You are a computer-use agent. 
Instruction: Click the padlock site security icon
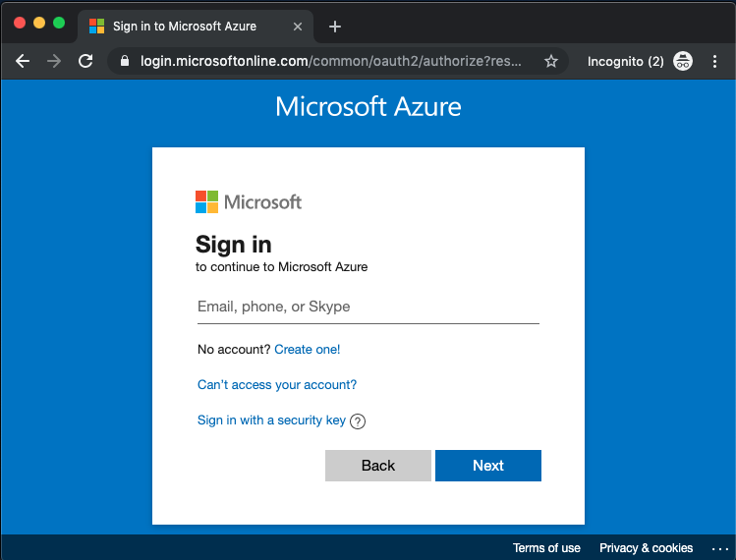(x=125, y=61)
